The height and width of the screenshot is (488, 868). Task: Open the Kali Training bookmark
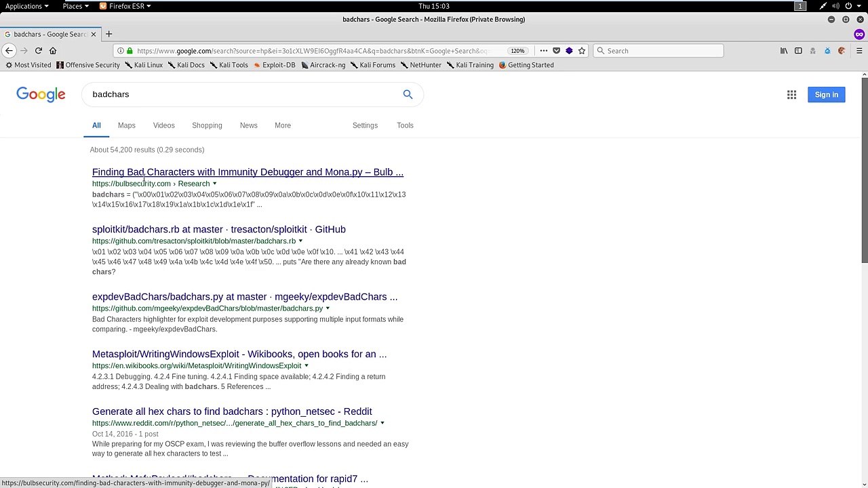point(470,65)
